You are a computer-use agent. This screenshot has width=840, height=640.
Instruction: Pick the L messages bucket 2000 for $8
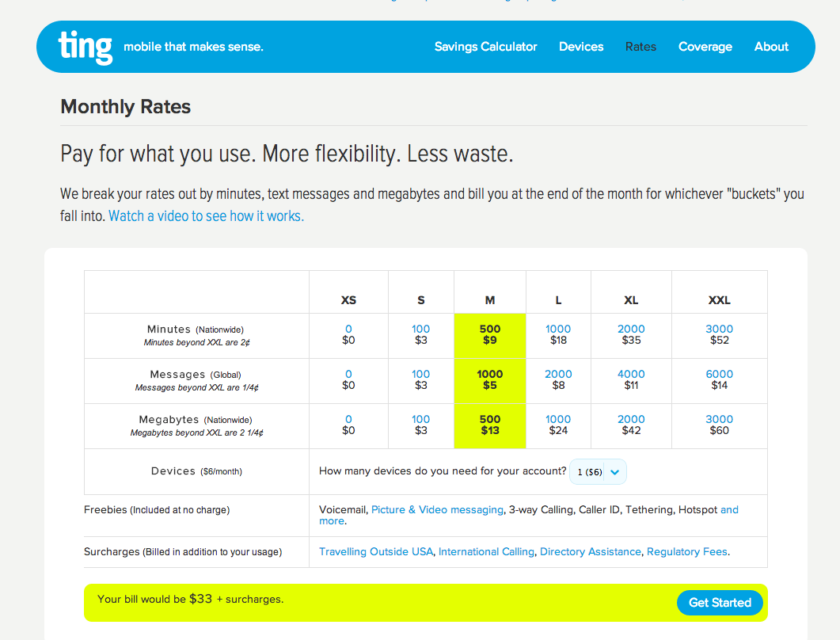pyautogui.click(x=558, y=379)
